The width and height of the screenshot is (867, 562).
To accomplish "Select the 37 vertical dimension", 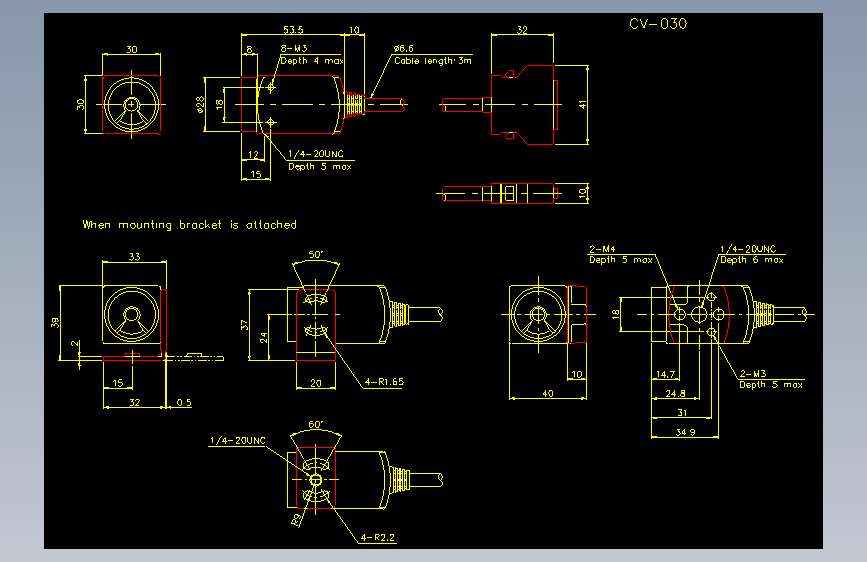I will pyautogui.click(x=245, y=325).
